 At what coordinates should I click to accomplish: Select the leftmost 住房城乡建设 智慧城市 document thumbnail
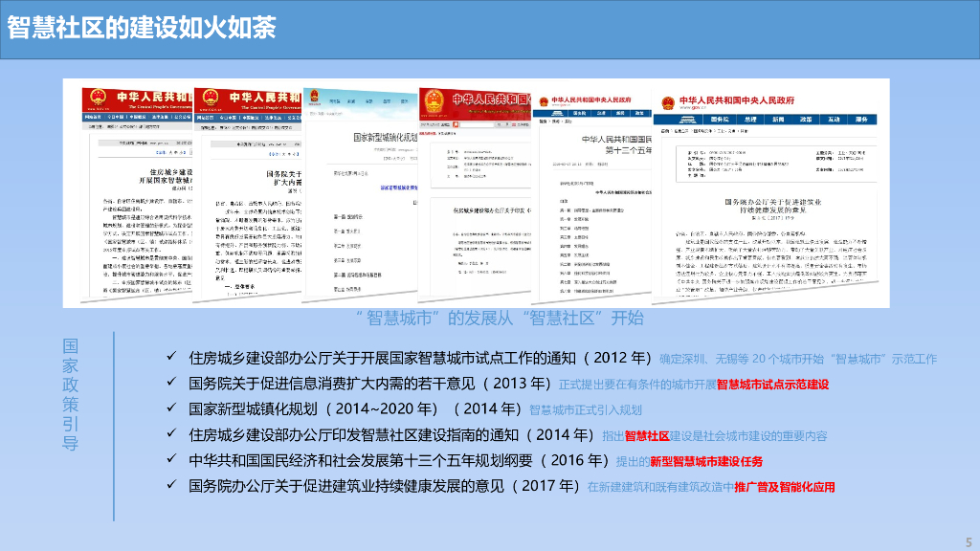(x=138, y=193)
